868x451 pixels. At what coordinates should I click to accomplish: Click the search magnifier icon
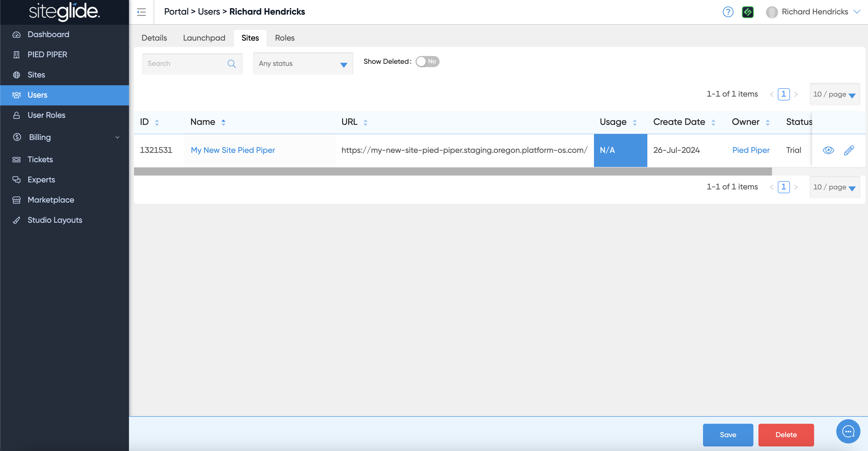coord(231,64)
